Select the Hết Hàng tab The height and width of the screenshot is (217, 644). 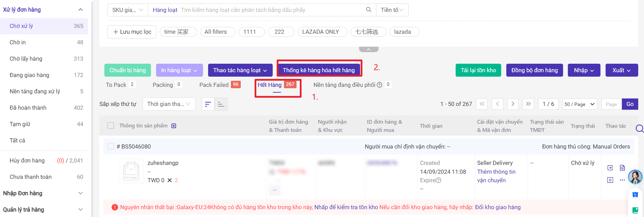[x=277, y=85]
